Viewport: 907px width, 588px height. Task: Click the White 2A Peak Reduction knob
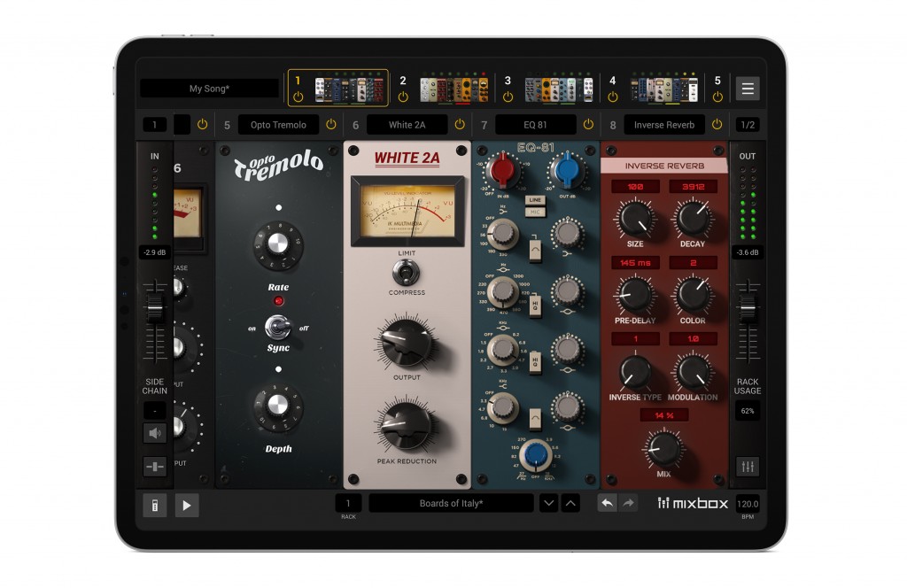point(406,427)
